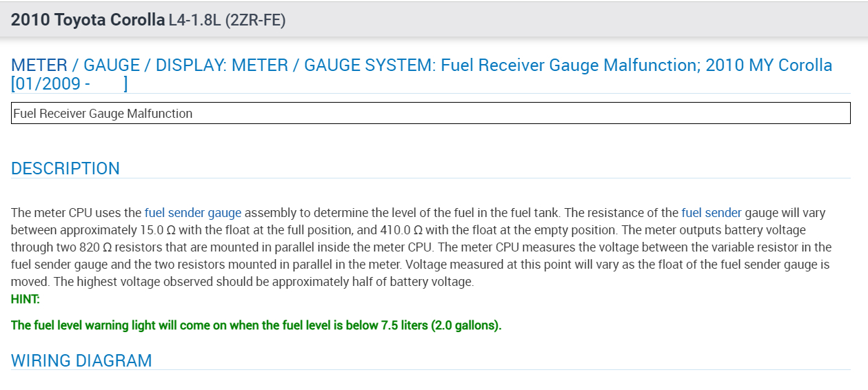Click the DESCRIPTION section heading

pos(65,169)
